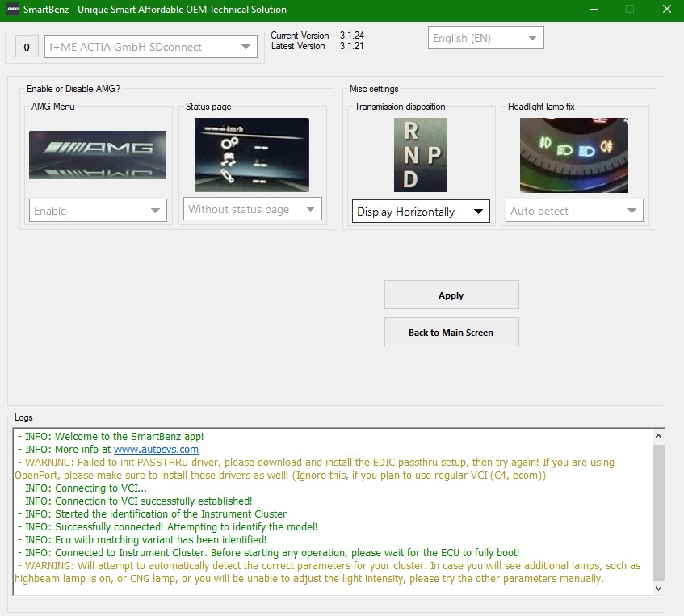
Task: Close the SmartBenz window
Action: pyautogui.click(x=666, y=9)
